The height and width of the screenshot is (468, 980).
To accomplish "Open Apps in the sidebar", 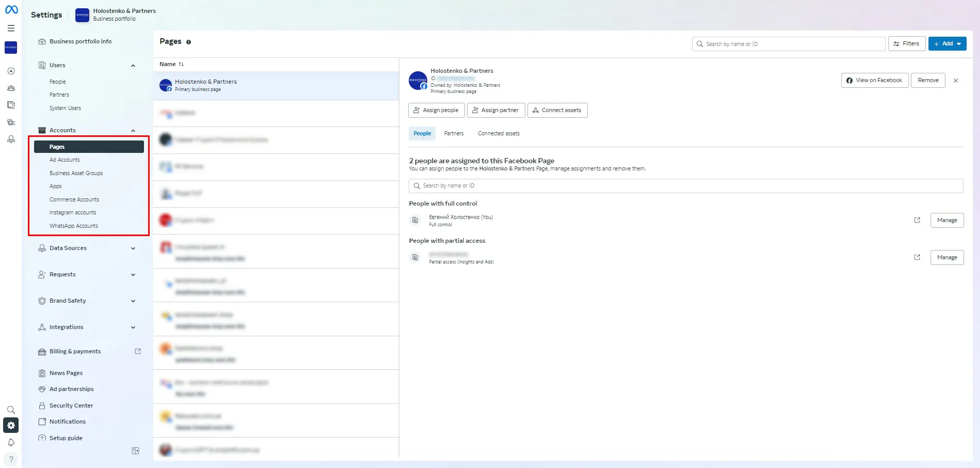I will coord(56,186).
